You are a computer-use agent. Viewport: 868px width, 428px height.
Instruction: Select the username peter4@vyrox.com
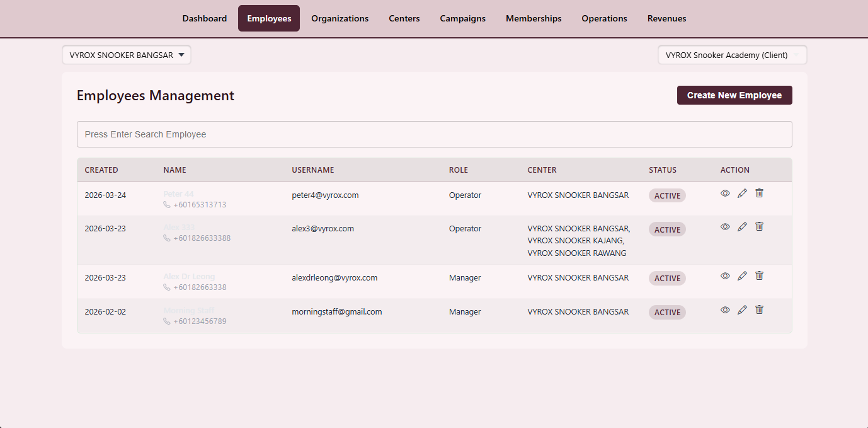coord(325,195)
